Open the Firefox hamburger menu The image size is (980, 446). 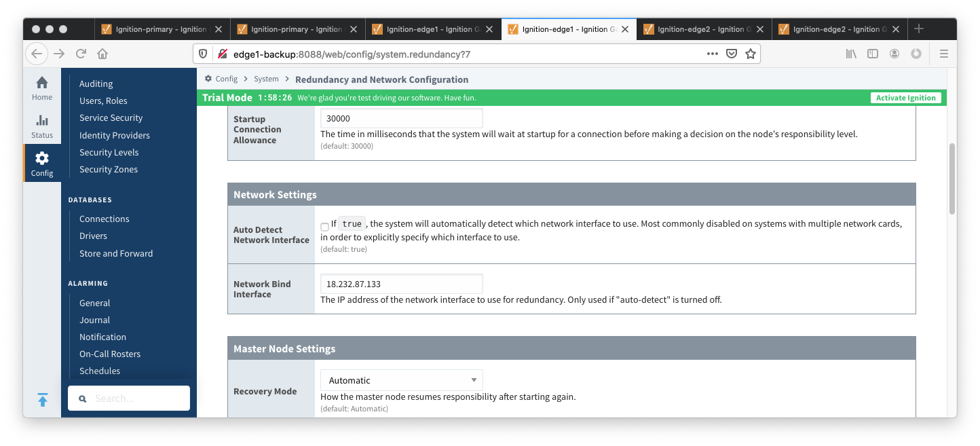[943, 54]
